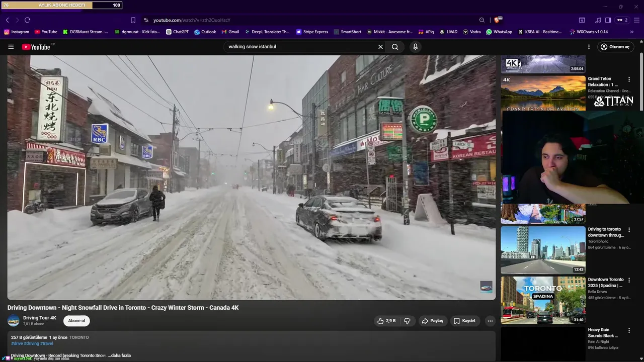Open the YouTube guide hamburger menu
The width and height of the screenshot is (644, 362).
coord(11,47)
